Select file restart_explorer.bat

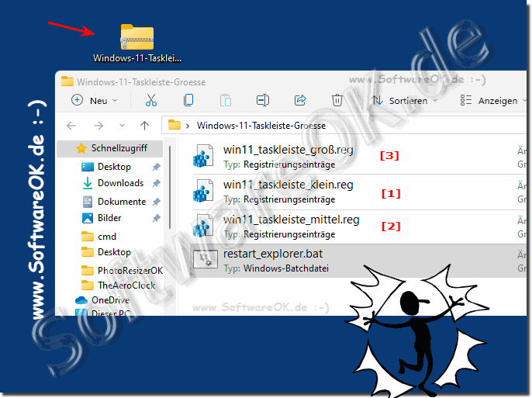[x=360, y=261]
